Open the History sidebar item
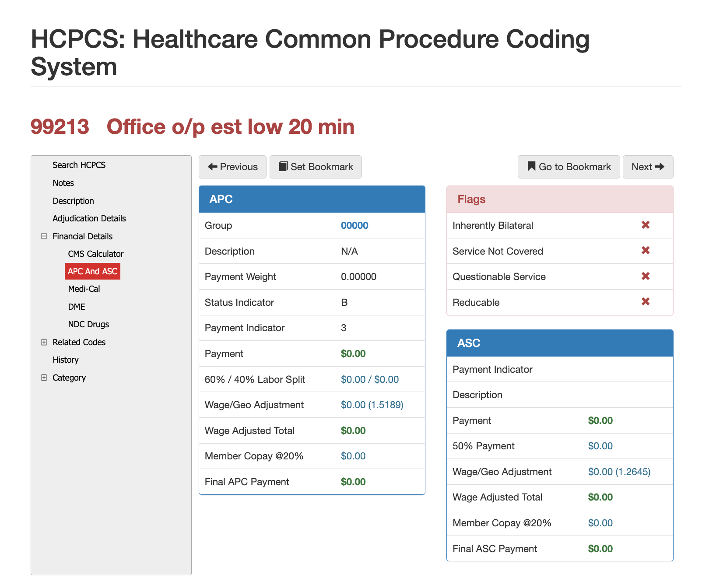The image size is (709, 588). 66,360
